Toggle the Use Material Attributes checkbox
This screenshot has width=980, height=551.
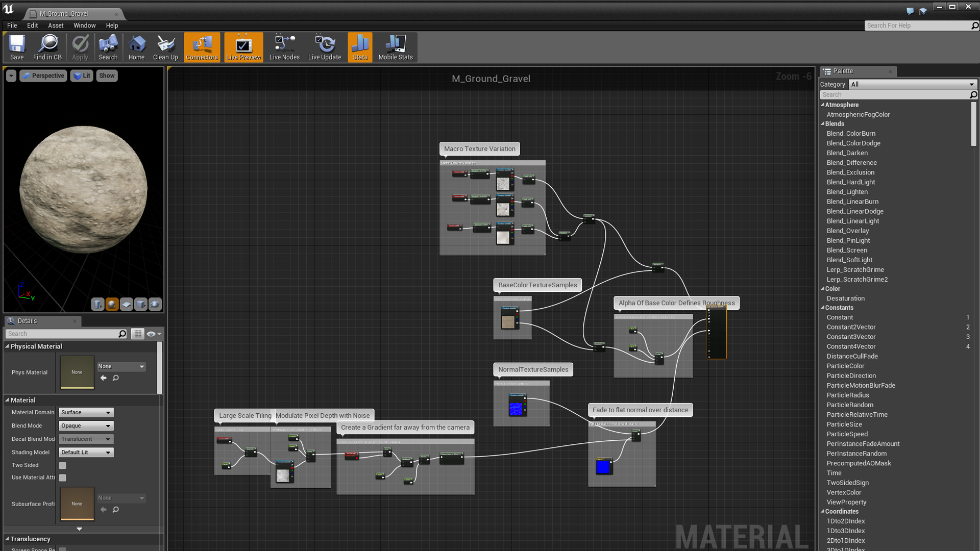click(x=62, y=477)
